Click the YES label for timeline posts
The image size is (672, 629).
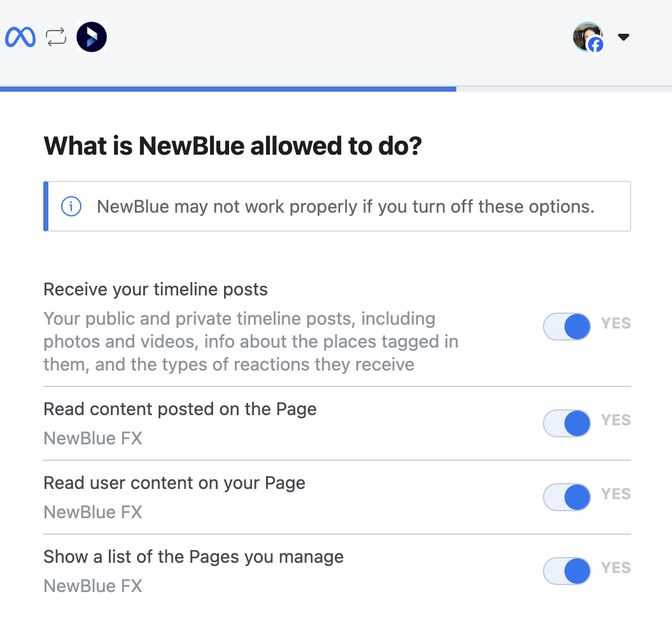[616, 323]
